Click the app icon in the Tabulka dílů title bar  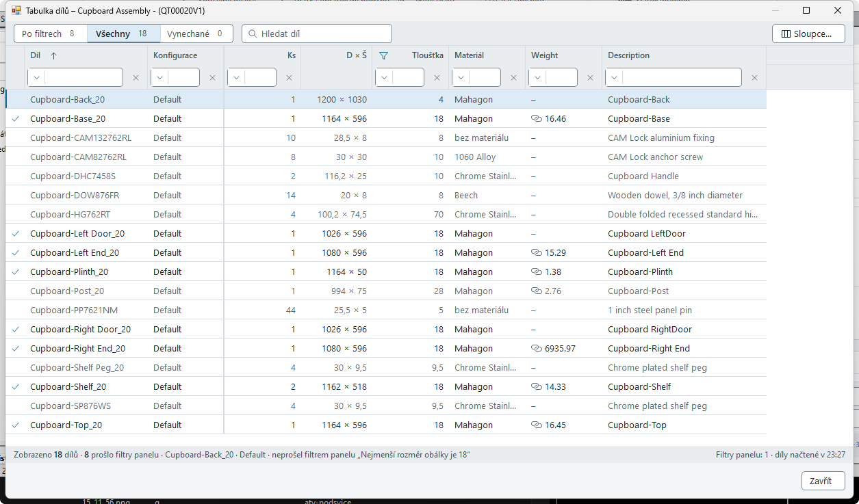[16, 11]
